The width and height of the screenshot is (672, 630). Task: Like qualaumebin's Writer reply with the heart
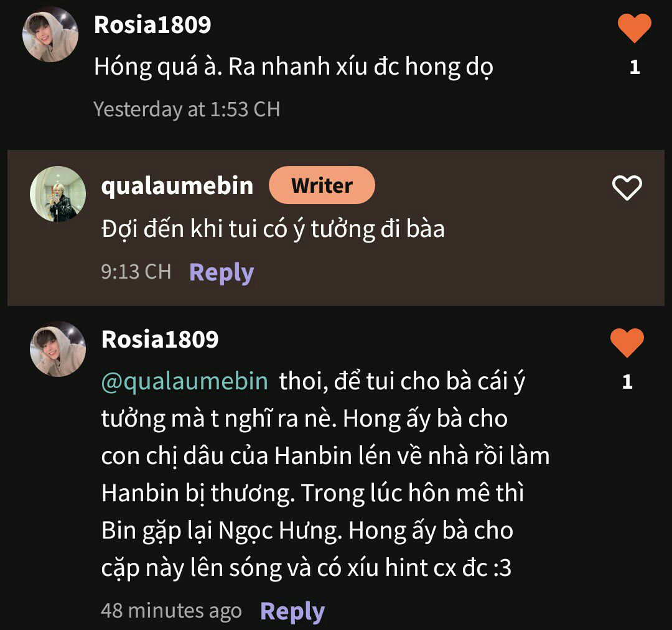(627, 188)
